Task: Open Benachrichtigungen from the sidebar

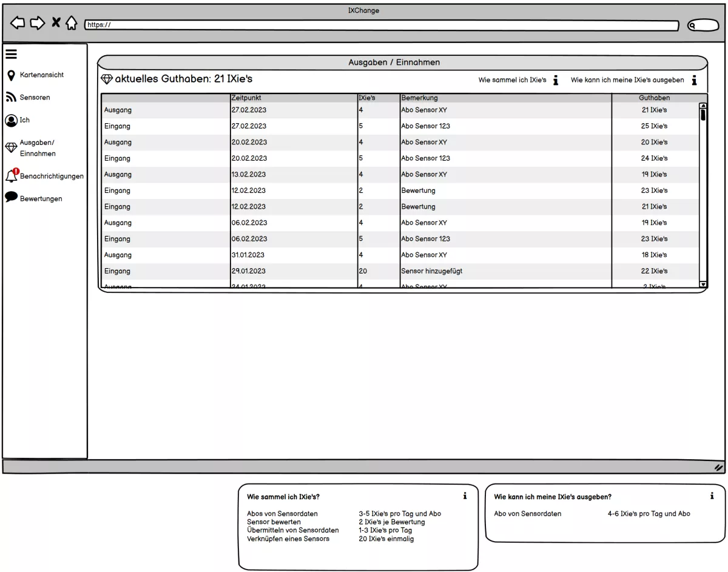Action: (x=51, y=176)
